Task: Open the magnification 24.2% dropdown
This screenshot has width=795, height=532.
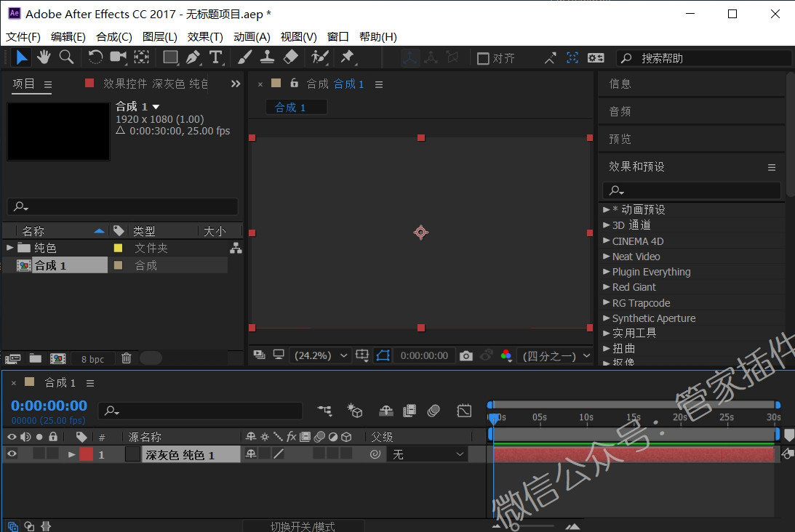Action: 321,355
